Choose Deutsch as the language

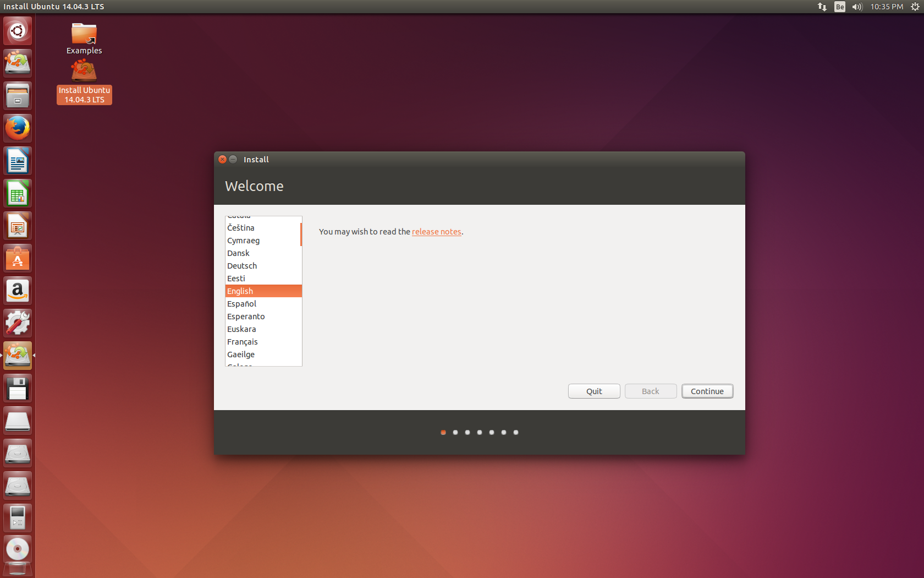[263, 266]
